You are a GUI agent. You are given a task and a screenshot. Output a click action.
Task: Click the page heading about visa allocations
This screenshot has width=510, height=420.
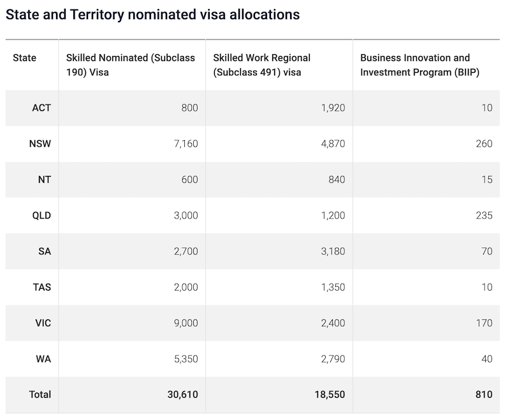[x=152, y=14]
